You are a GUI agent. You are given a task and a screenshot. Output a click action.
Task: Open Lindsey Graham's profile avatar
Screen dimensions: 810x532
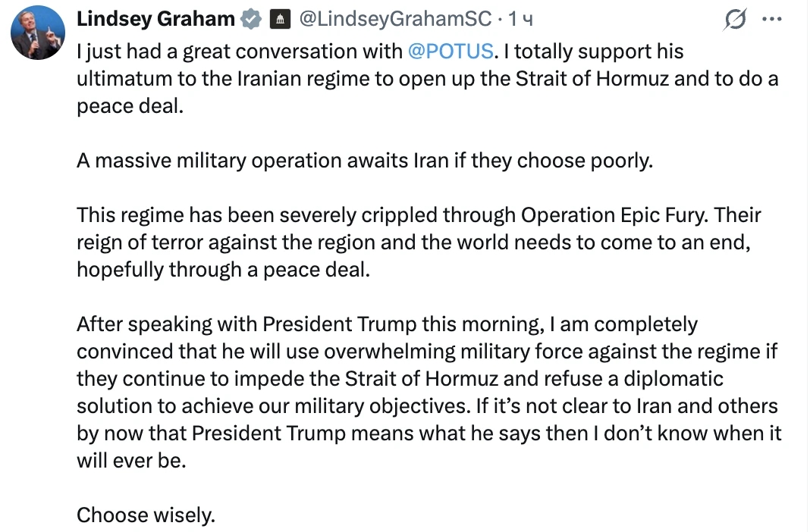38,32
